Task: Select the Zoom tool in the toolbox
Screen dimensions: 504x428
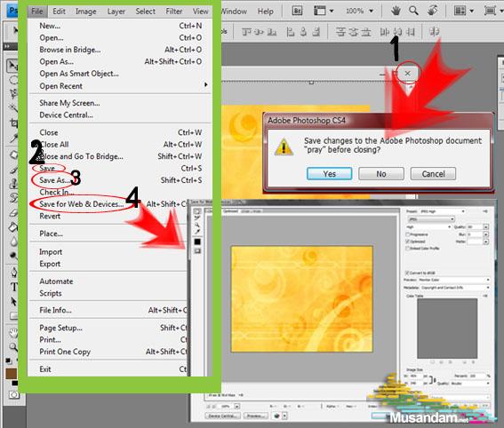Action: [13, 347]
